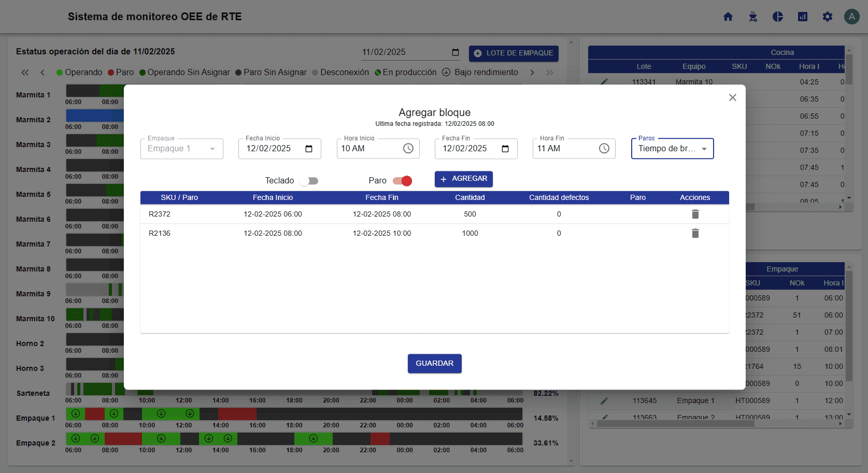
Task: Enable the Teclado toggle switch
Action: [x=309, y=181]
